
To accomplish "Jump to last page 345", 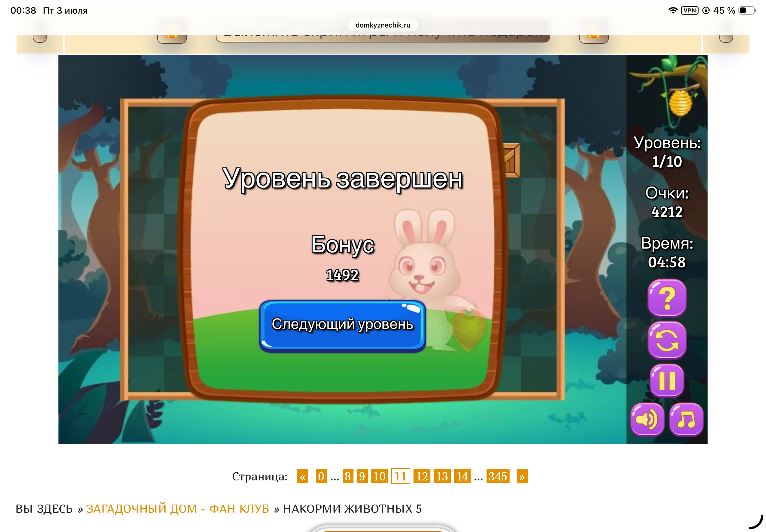I will pyautogui.click(x=498, y=476).
